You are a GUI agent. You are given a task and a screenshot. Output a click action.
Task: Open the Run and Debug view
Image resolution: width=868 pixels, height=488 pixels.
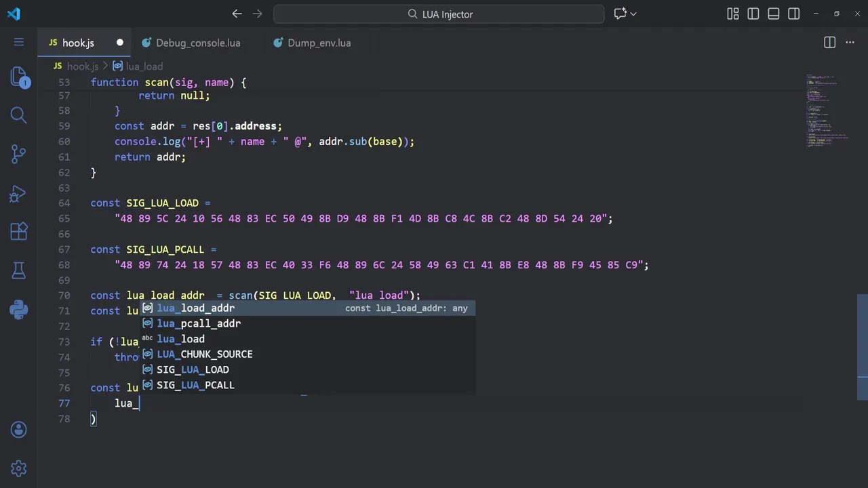tap(19, 194)
